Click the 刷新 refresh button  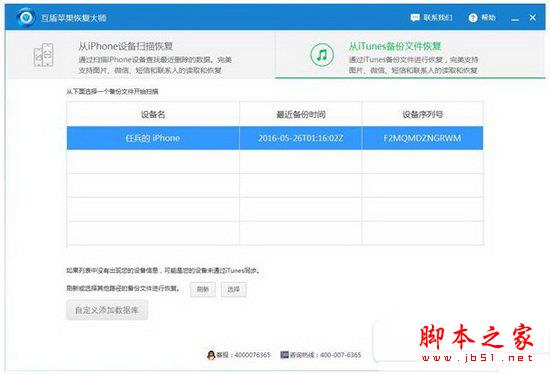(x=203, y=289)
